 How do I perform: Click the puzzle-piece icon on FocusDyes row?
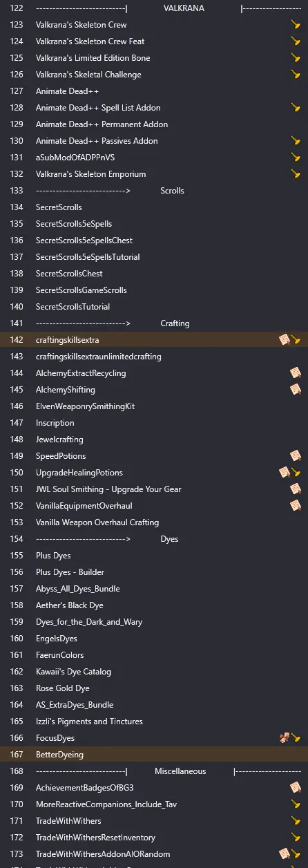click(284, 738)
